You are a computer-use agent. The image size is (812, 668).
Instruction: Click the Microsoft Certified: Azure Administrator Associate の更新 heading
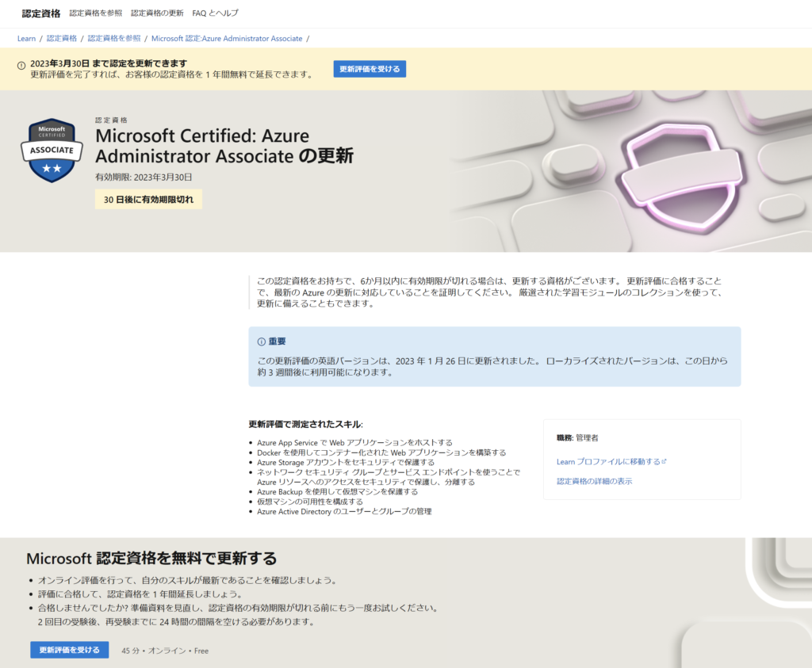tap(224, 145)
